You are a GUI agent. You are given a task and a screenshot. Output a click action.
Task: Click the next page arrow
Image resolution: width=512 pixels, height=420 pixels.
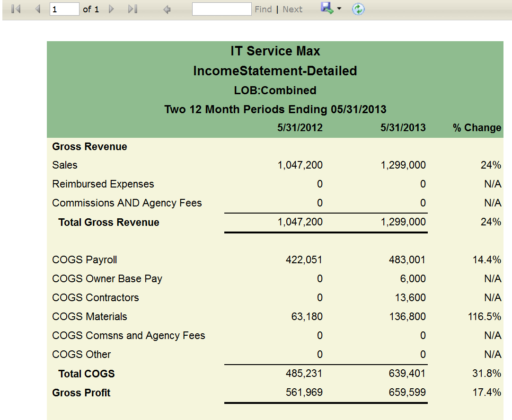click(112, 9)
